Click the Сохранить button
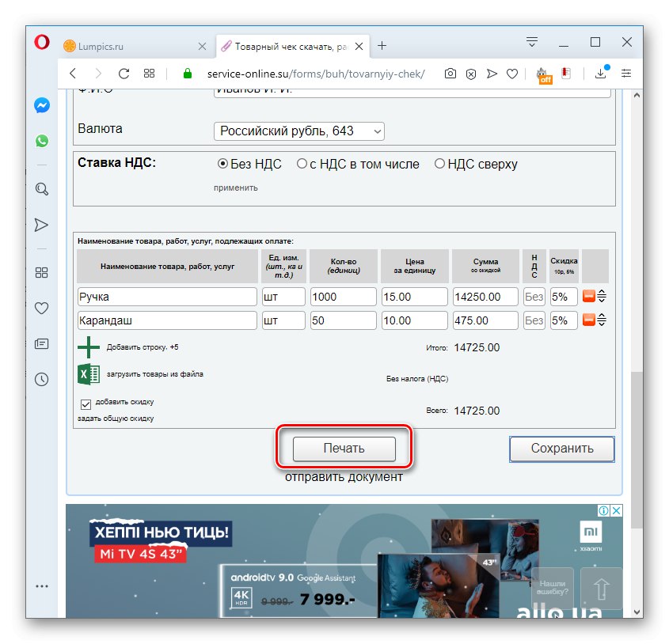 (562, 449)
